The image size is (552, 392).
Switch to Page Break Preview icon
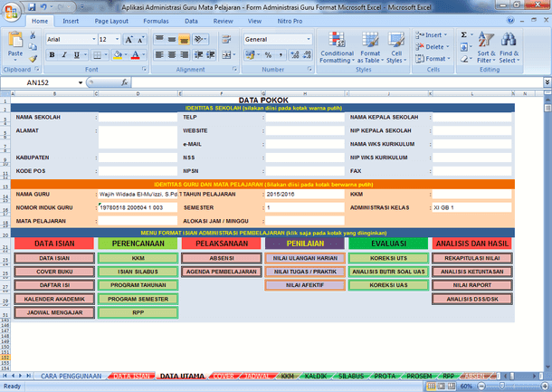452,386
